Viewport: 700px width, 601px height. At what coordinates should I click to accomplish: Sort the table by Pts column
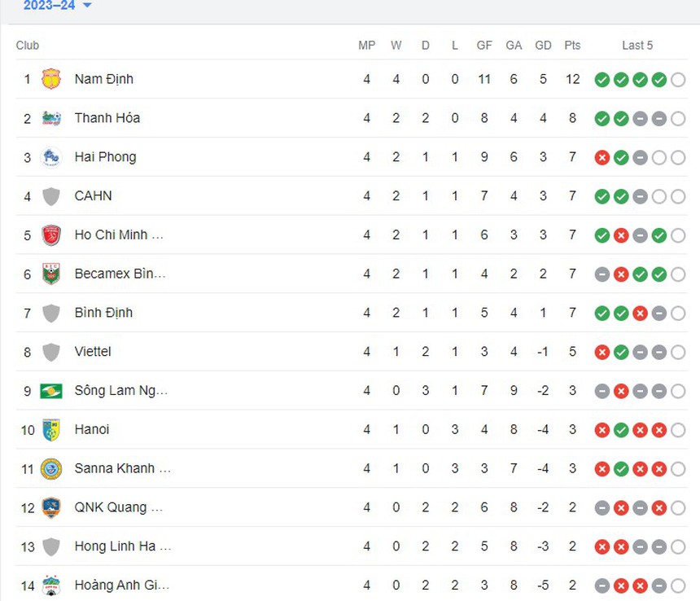point(572,46)
